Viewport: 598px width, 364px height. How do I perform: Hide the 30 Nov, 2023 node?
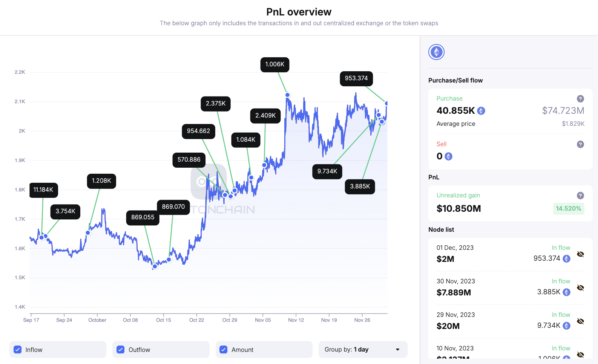(580, 288)
